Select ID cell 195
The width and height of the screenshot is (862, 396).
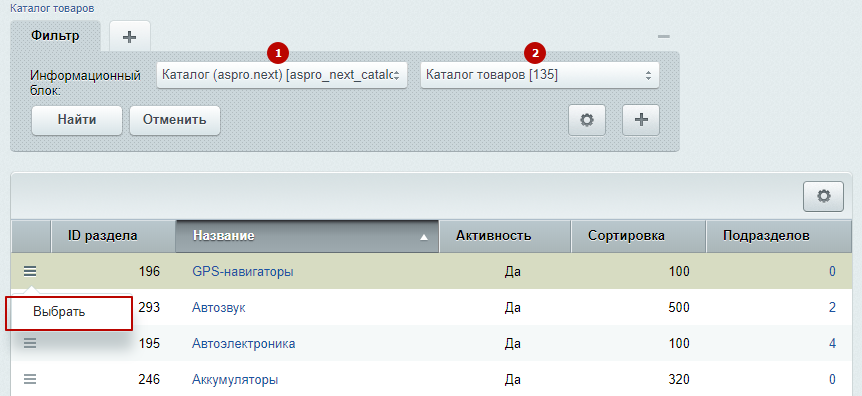coord(149,344)
